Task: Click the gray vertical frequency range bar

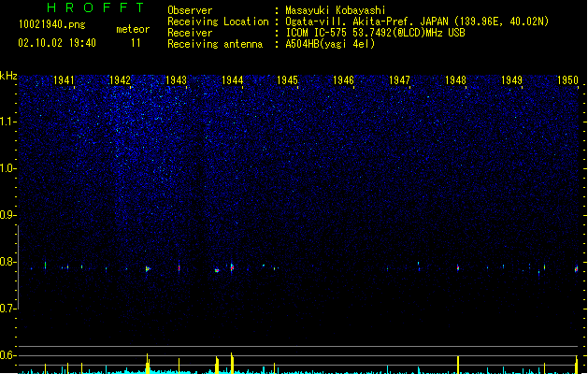Action: 18,267
